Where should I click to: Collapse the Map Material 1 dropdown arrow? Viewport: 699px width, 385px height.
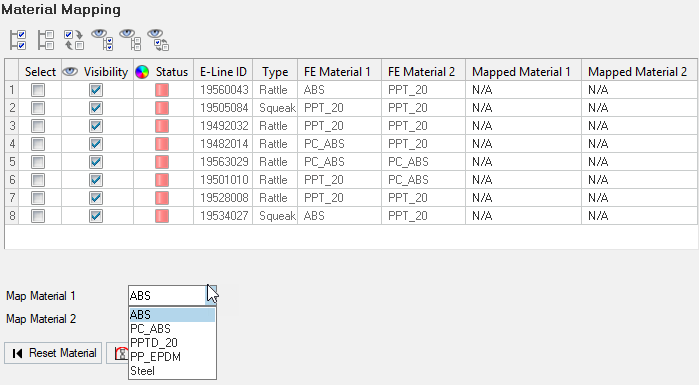[x=211, y=295]
